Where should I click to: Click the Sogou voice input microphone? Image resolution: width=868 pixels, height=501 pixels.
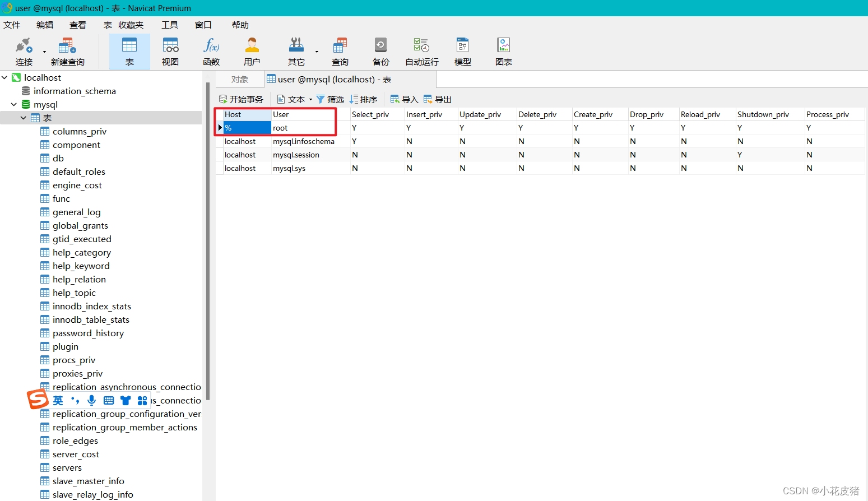(x=92, y=400)
